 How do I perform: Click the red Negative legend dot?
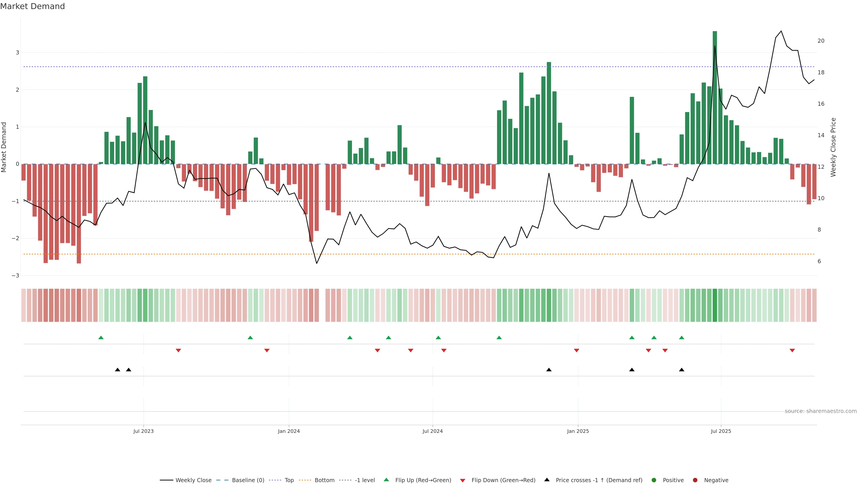click(x=695, y=480)
